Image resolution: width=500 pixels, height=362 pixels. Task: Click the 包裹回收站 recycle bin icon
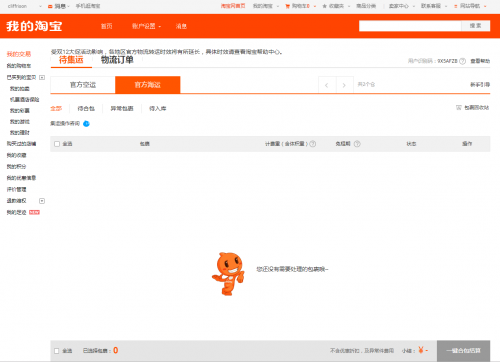click(459, 107)
